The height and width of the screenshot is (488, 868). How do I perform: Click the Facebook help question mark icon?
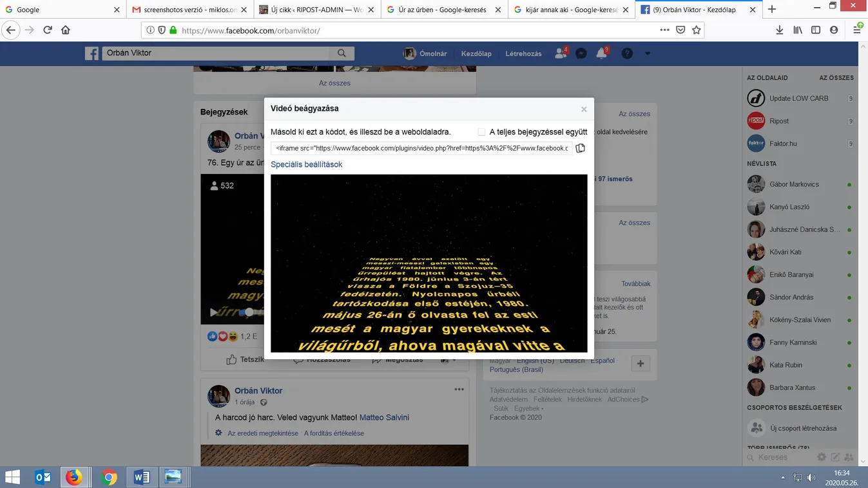[627, 53]
